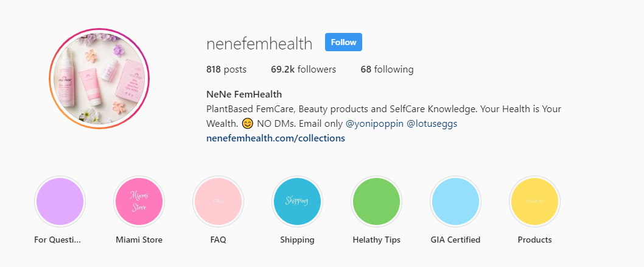Show the 68 following list
Screen dimensions: 644x267
click(x=387, y=69)
